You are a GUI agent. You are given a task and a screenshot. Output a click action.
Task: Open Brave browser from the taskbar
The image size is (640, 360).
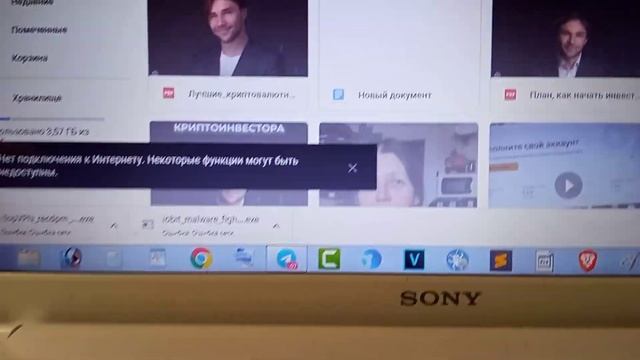click(588, 260)
